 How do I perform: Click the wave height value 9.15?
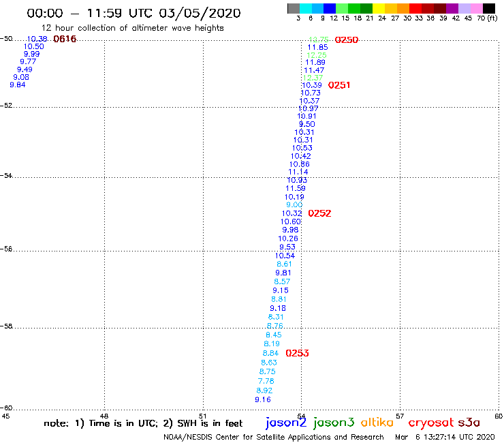point(281,290)
